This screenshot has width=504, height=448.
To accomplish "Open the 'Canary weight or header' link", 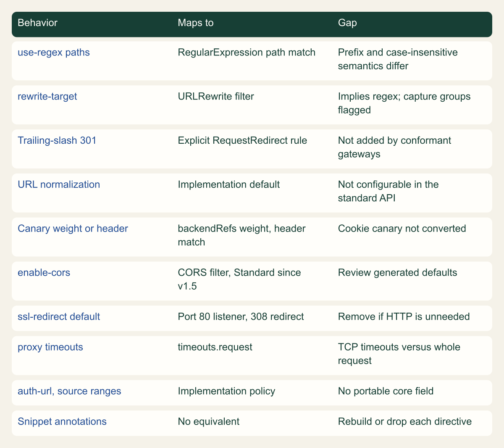I will click(x=73, y=228).
